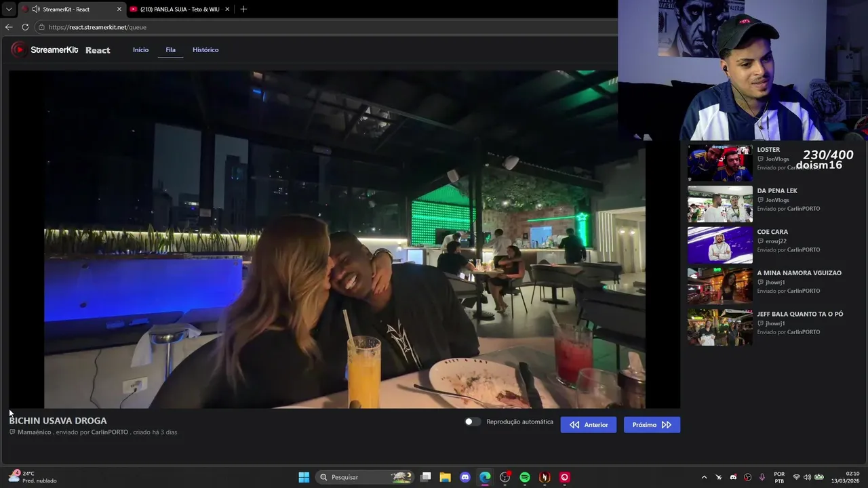Click the Discord icon in system tray
This screenshot has height=488, width=868.
point(733,477)
